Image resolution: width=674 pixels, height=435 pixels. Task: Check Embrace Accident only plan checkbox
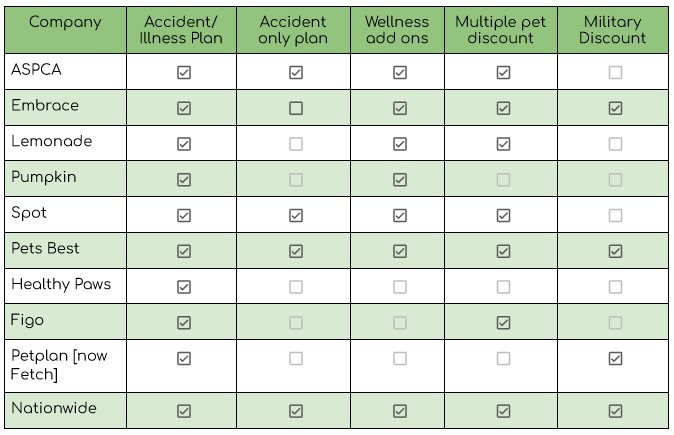(x=296, y=108)
